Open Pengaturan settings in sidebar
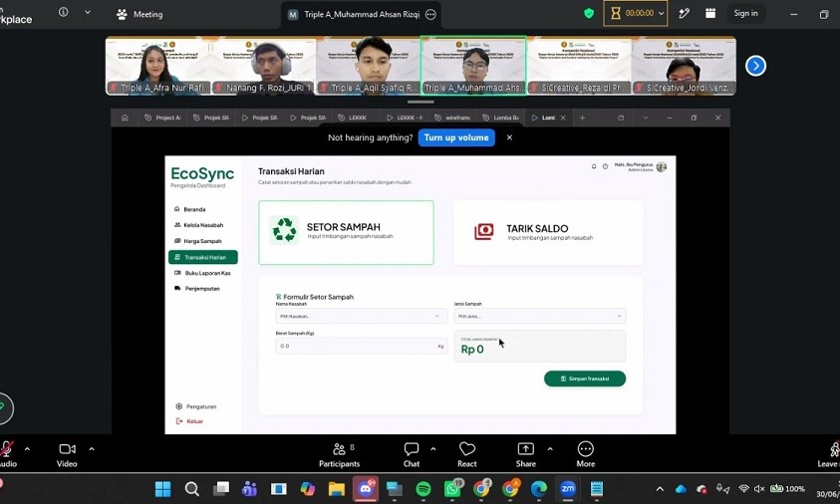This screenshot has width=840, height=504. [x=196, y=406]
